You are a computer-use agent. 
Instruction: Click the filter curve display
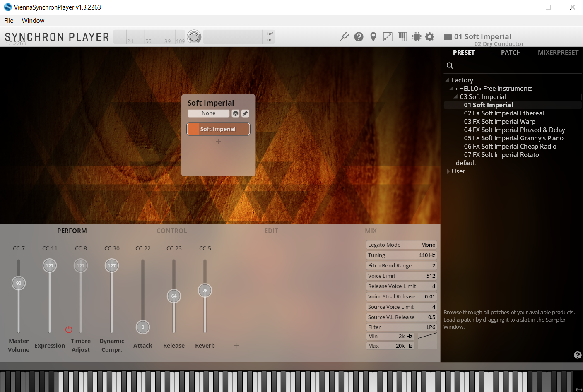(427, 341)
